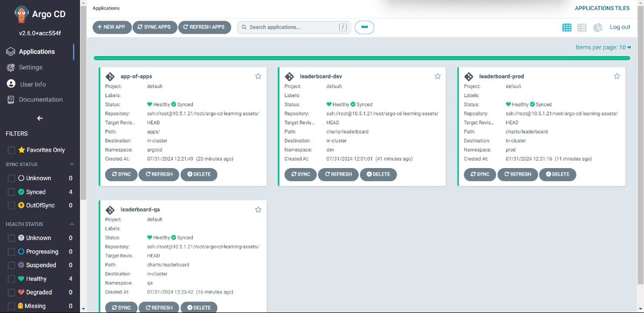Screen dimensions: 644x313
Task: Star the app-of-apps application as favorite
Action: [258, 76]
